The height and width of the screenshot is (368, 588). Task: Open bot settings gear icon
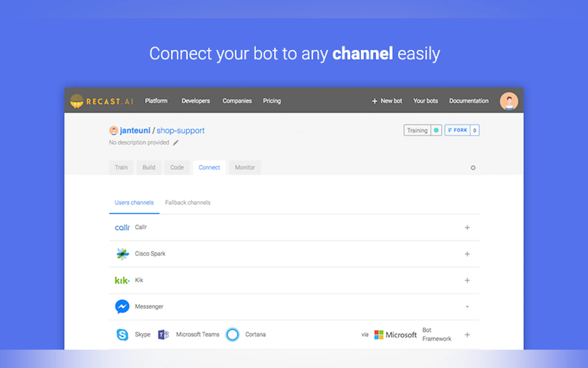click(x=473, y=168)
